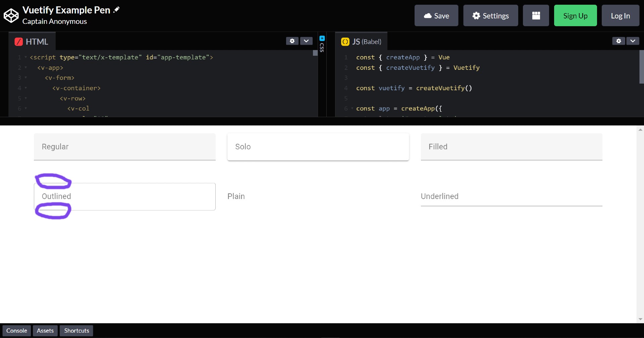Click 'const { createApp } = Vue' line
Image resolution: width=644 pixels, height=338 pixels.
403,57
